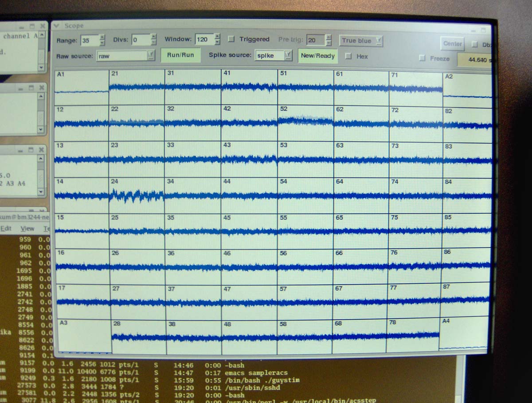Image resolution: width=532 pixels, height=403 pixels.
Task: Enable the Triggered checkbox
Action: tap(231, 39)
